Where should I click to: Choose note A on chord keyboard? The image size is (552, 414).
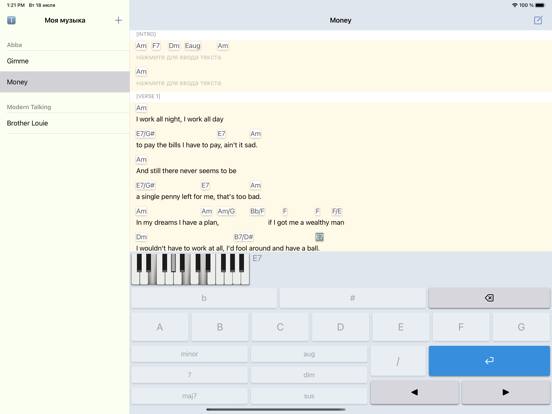click(160, 327)
